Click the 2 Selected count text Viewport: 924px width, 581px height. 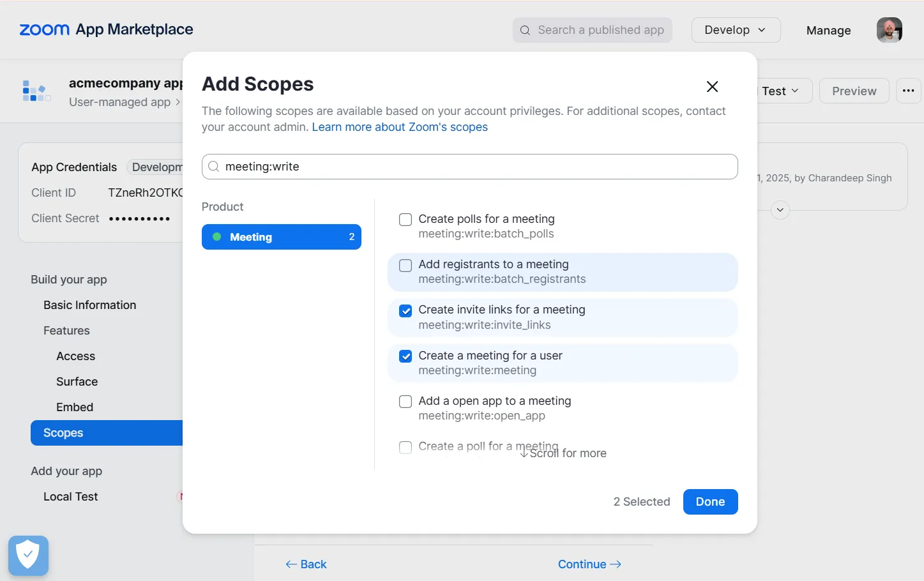(x=642, y=502)
